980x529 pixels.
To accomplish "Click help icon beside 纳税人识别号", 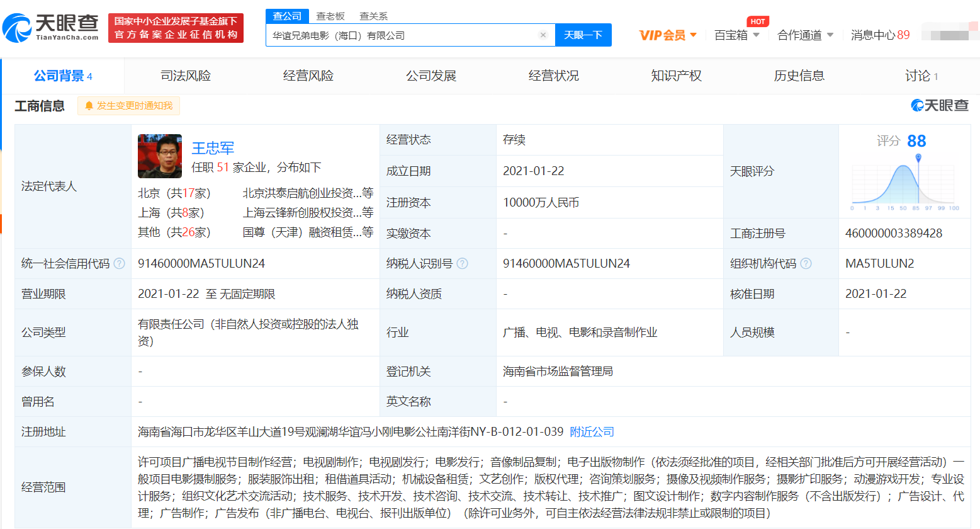I will click(x=462, y=264).
